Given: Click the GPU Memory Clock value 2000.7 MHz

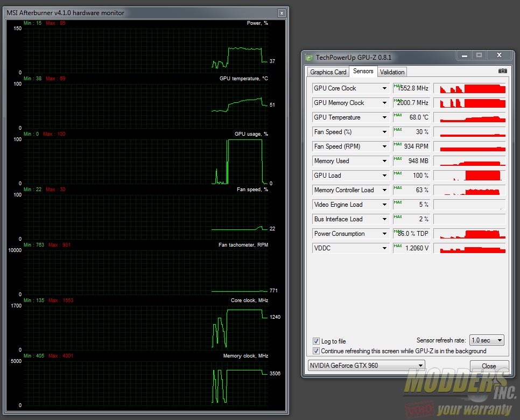Looking at the screenshot, I should click(412, 103).
